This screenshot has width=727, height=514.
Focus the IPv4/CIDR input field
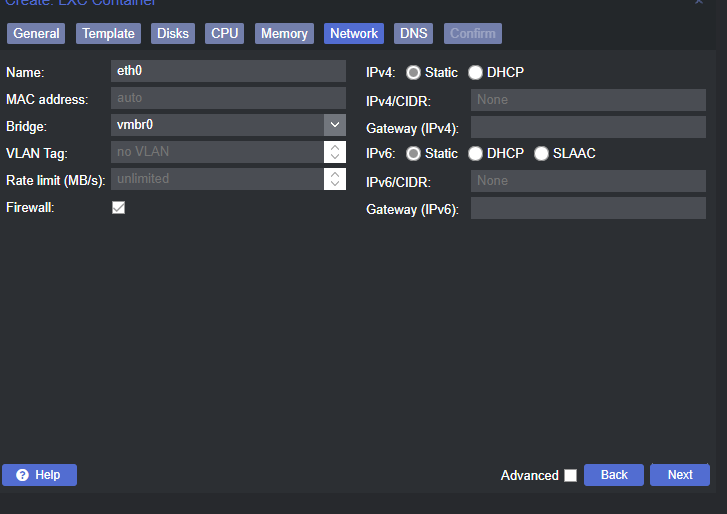pyautogui.click(x=588, y=100)
